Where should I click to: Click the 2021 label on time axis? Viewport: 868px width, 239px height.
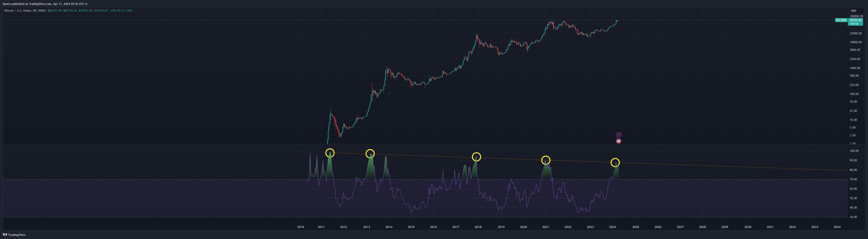coord(546,227)
